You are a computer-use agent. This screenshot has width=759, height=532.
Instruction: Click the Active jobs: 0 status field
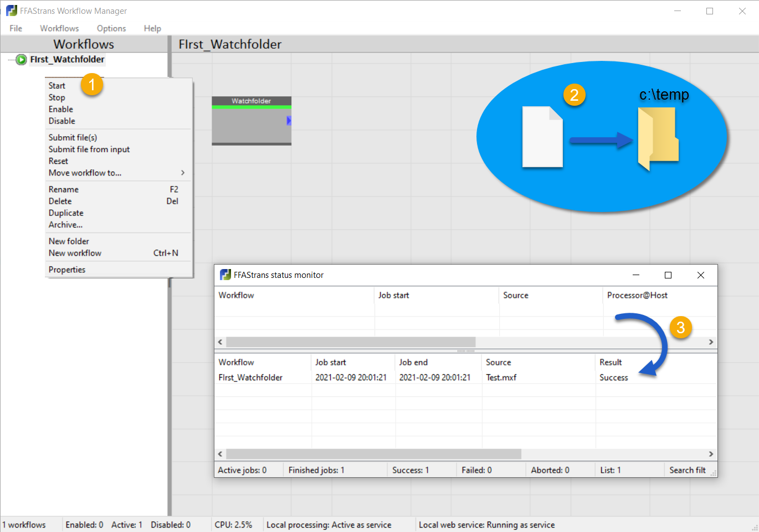pyautogui.click(x=249, y=470)
